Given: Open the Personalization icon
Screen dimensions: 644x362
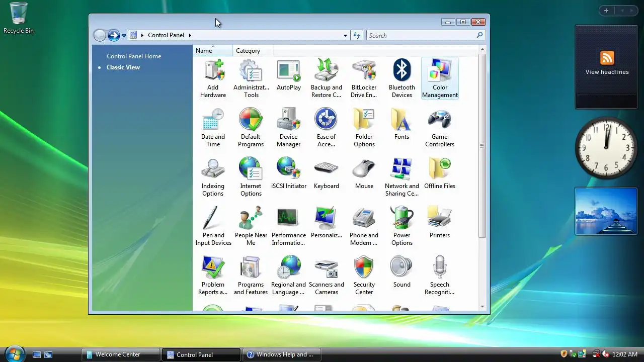Looking at the screenshot, I should click(x=326, y=223).
